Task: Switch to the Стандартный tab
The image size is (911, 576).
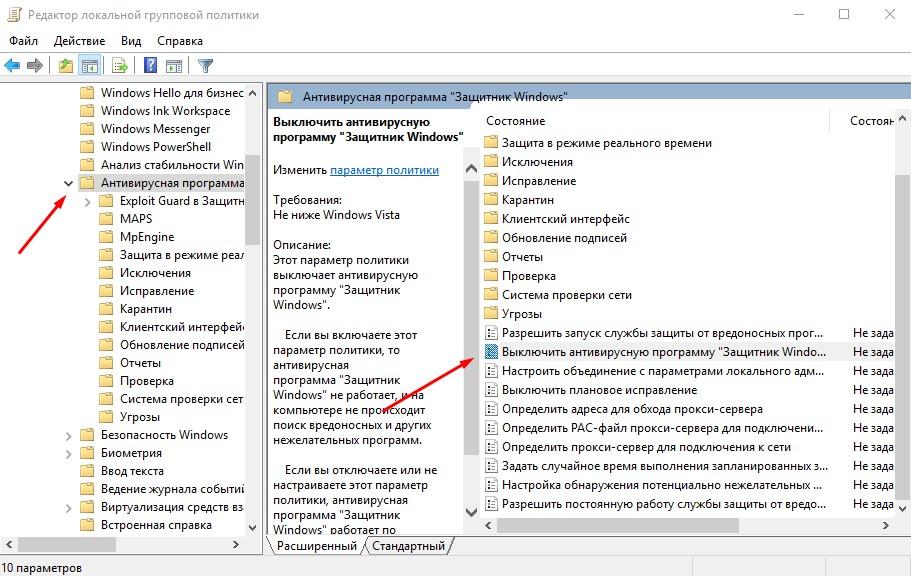Action: [x=408, y=546]
